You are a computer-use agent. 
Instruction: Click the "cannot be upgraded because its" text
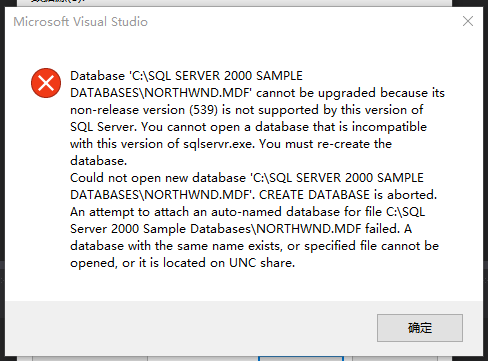click(x=350, y=93)
